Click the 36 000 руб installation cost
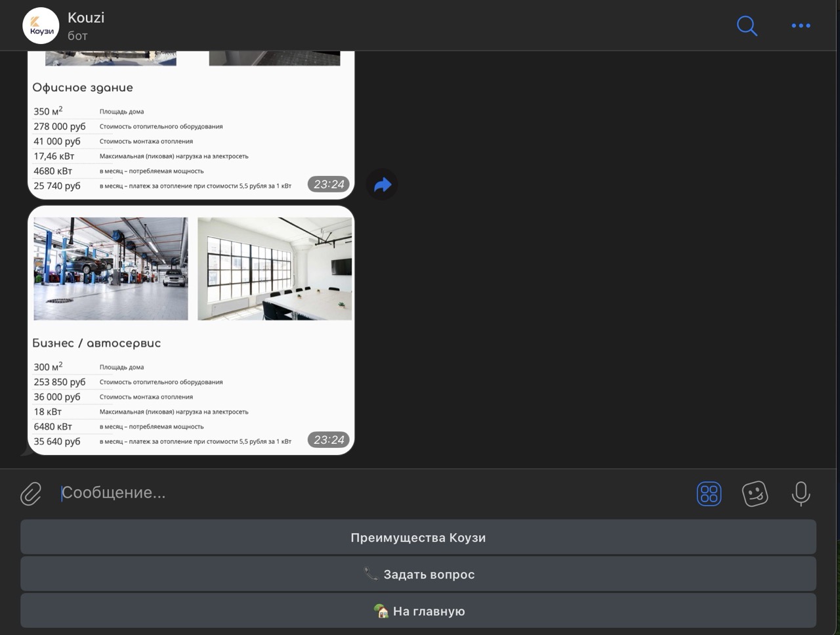Screen dimensions: 840x635 coord(57,397)
